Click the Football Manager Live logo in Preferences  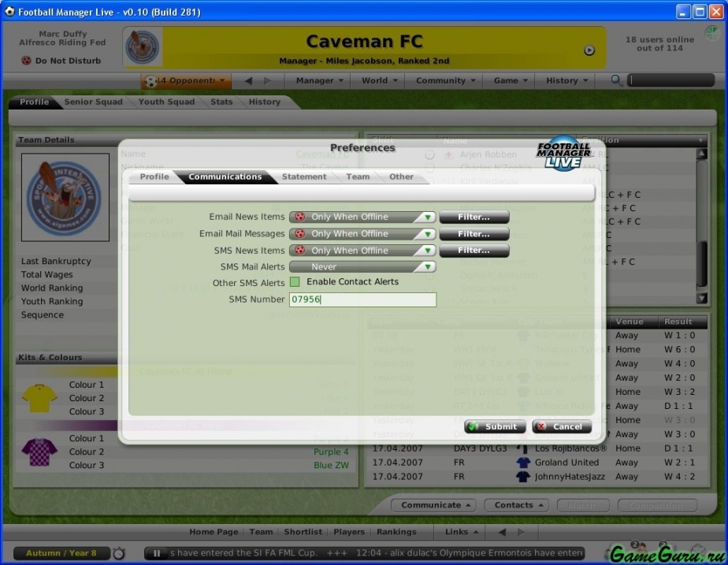point(563,154)
